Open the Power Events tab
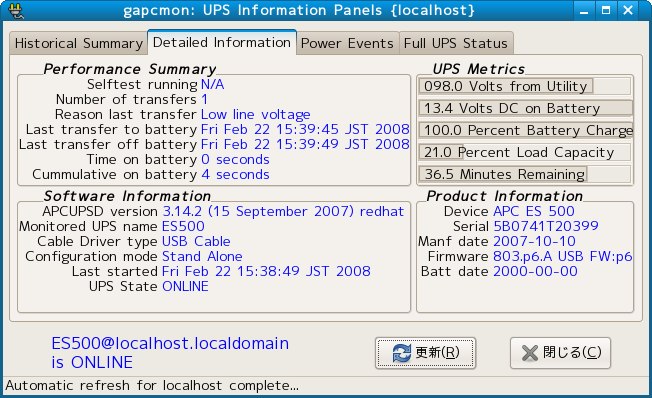The width and height of the screenshot is (652, 398). coord(347,43)
